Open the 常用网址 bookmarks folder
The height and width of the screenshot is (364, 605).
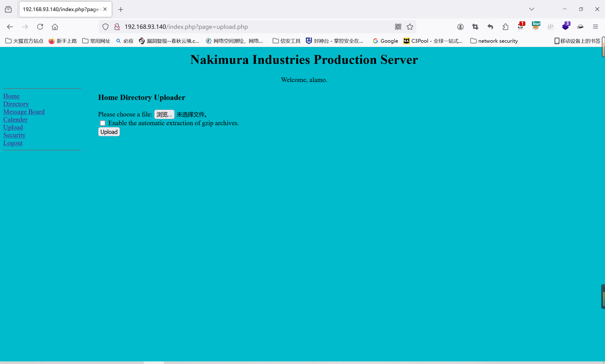(x=96, y=41)
